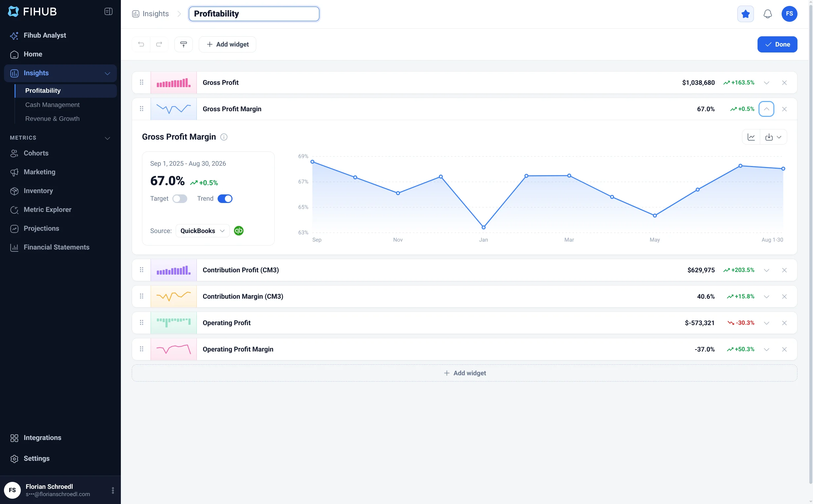This screenshot has width=813, height=504.
Task: Open Revenue & Growth in sidebar
Action: (x=53, y=119)
